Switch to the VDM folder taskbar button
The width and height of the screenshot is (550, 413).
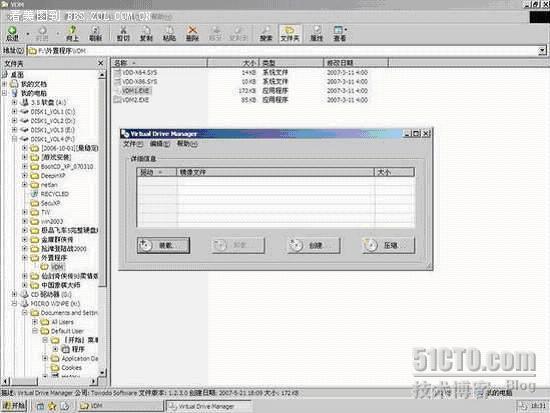(120, 406)
